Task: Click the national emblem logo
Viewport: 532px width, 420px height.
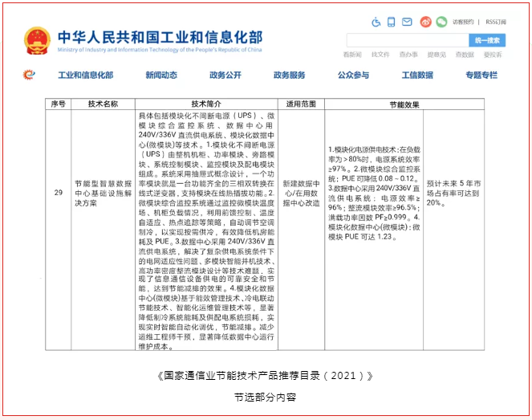Action: (37, 41)
